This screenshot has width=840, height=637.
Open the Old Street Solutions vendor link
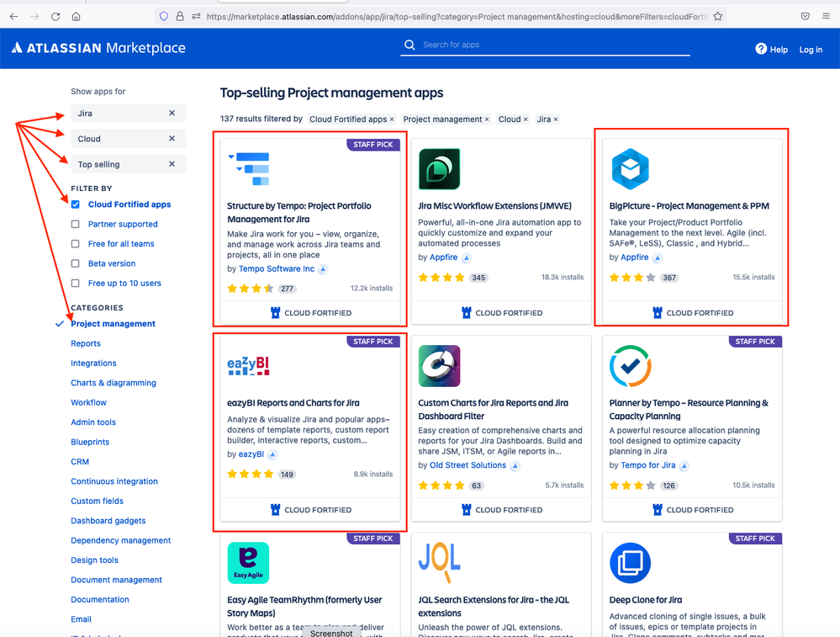[468, 465]
